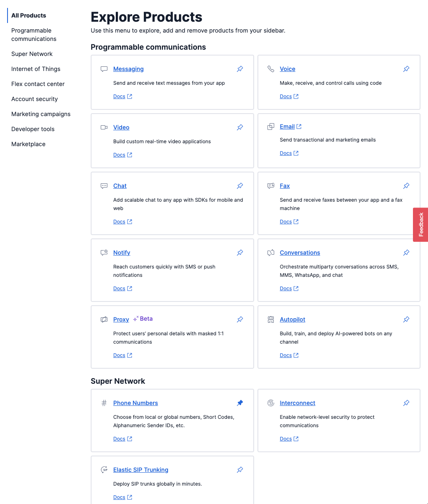
Task: Click external link icon beside Email
Action: click(299, 127)
